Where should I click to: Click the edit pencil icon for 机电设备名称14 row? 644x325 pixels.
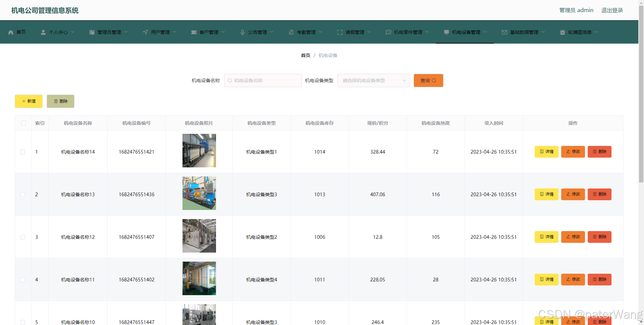[x=568, y=152]
